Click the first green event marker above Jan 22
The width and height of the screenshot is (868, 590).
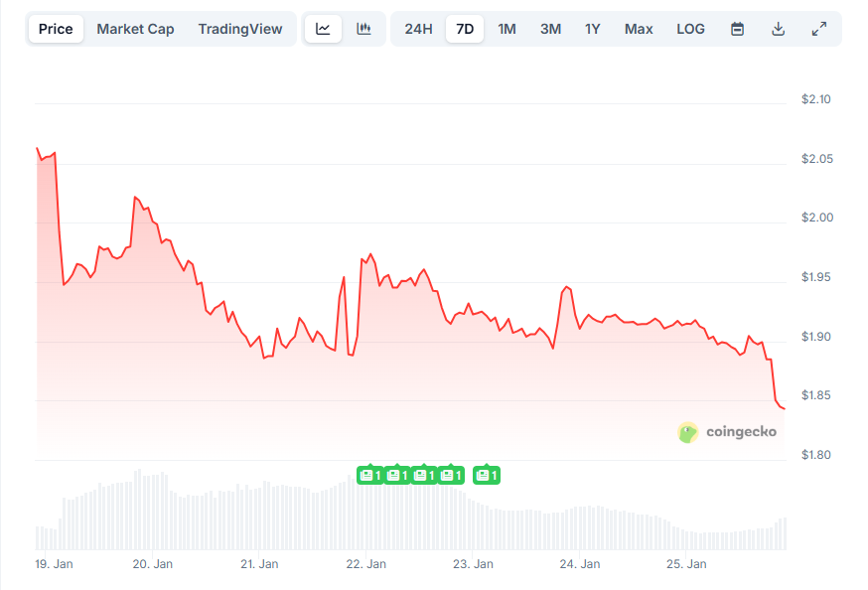coord(368,475)
